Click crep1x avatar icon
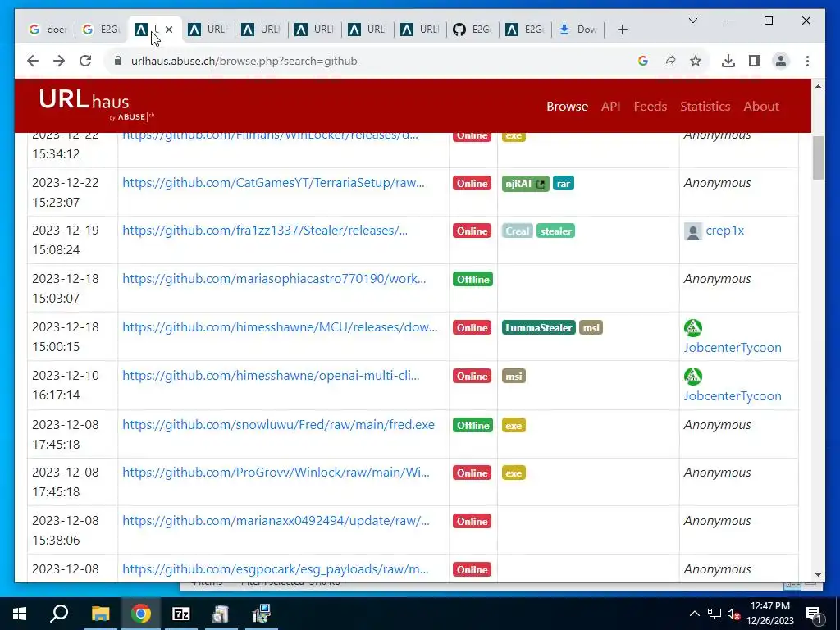Screen dimensions: 840x630 tap(692, 231)
